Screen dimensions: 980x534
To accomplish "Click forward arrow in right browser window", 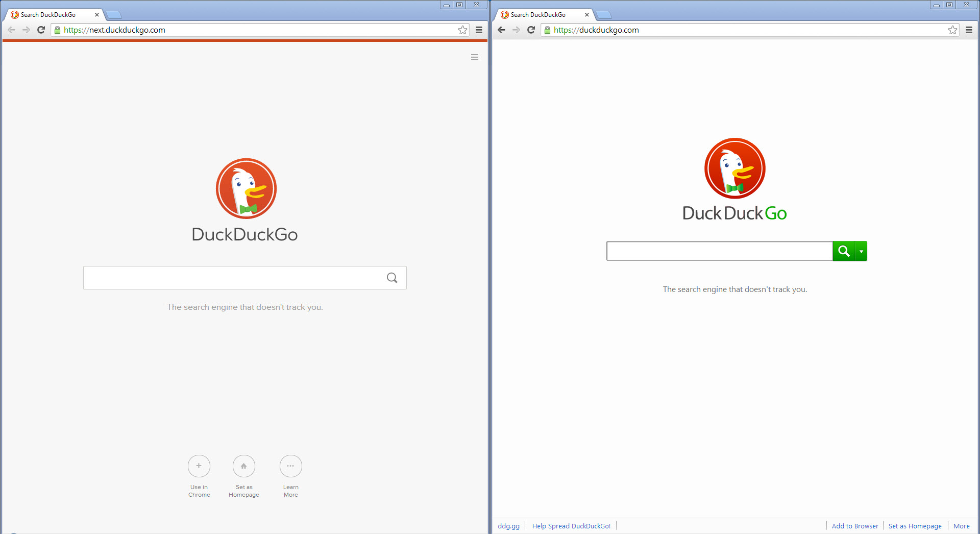I will coord(516,30).
